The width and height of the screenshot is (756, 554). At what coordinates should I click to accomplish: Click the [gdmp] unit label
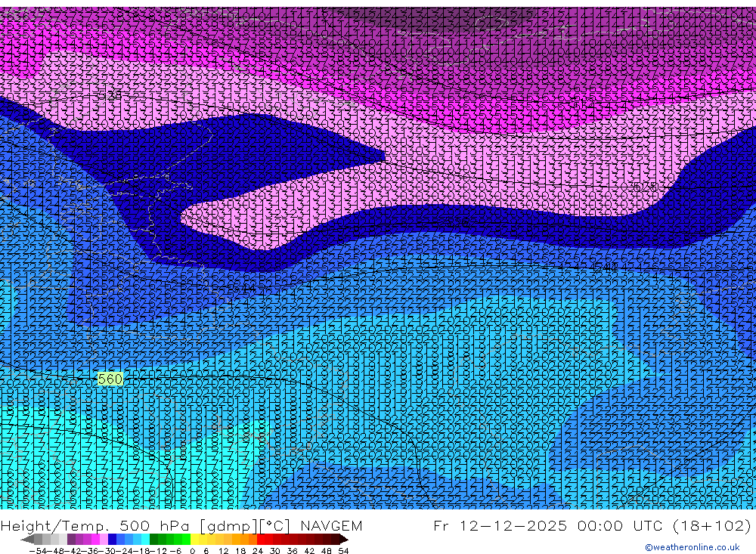228,525
